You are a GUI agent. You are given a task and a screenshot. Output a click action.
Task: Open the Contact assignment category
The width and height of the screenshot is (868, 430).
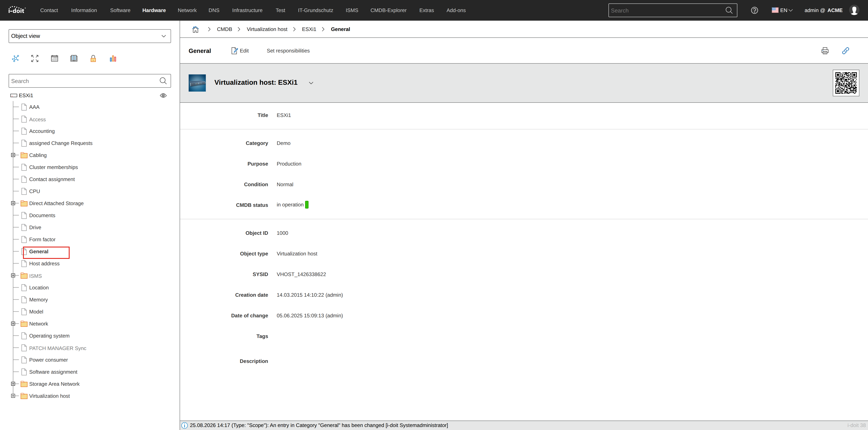(x=52, y=180)
